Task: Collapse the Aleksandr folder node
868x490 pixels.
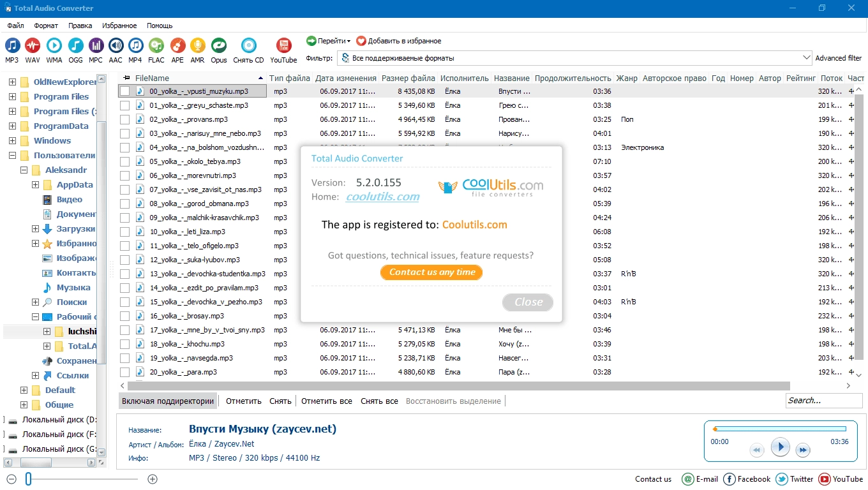Action: tap(24, 170)
